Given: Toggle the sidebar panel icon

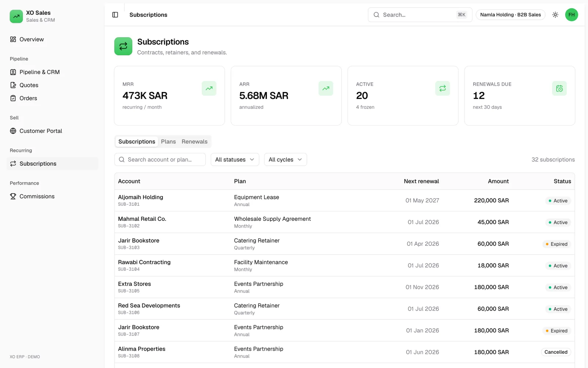Looking at the screenshot, I should click(115, 15).
